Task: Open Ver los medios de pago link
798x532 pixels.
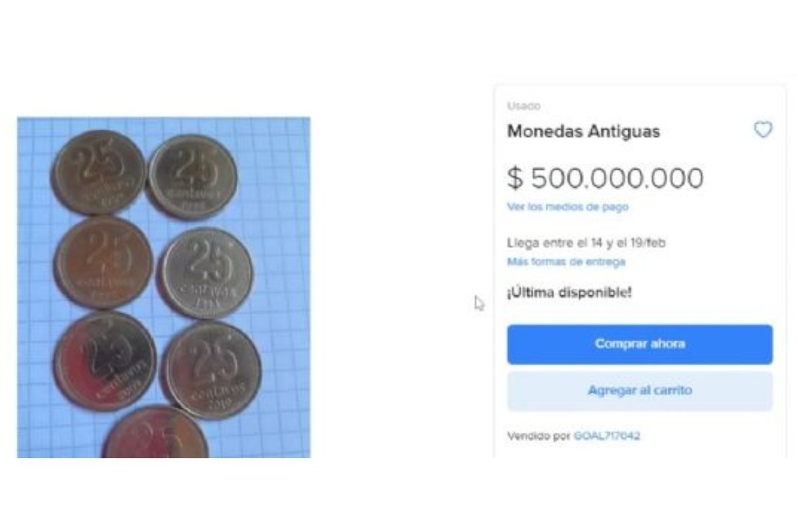Action: [x=567, y=207]
